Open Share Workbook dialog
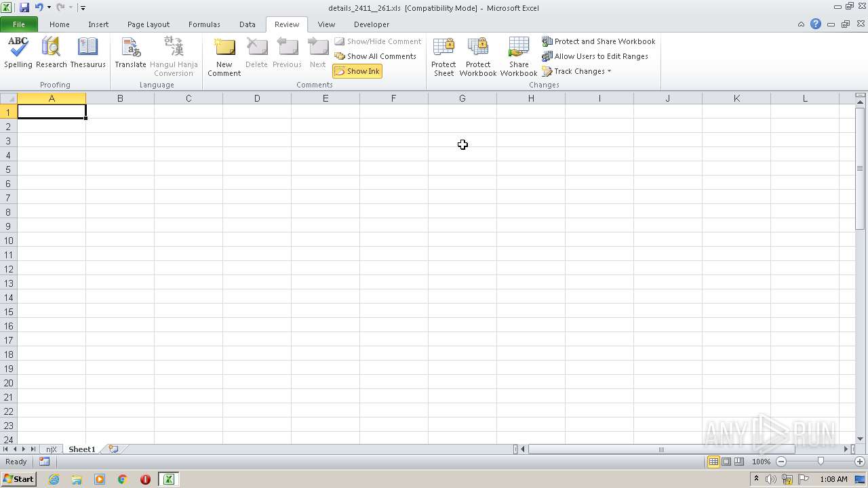This screenshot has width=868, height=488. point(519,57)
